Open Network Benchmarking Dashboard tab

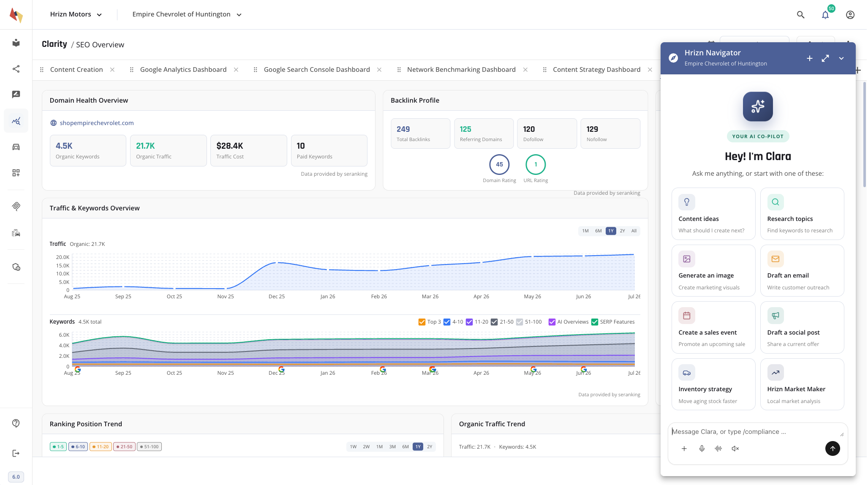click(x=461, y=70)
